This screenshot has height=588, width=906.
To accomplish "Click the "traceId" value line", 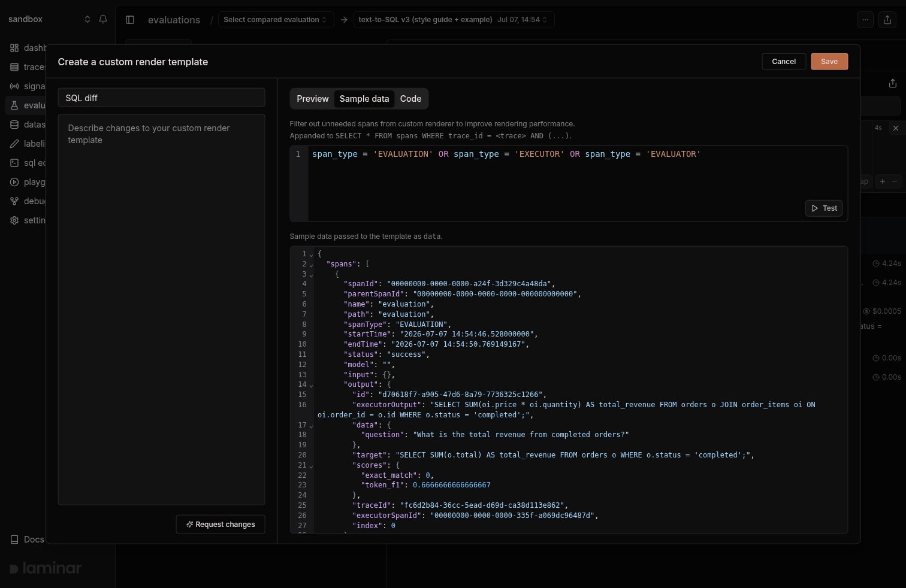I will point(460,505).
